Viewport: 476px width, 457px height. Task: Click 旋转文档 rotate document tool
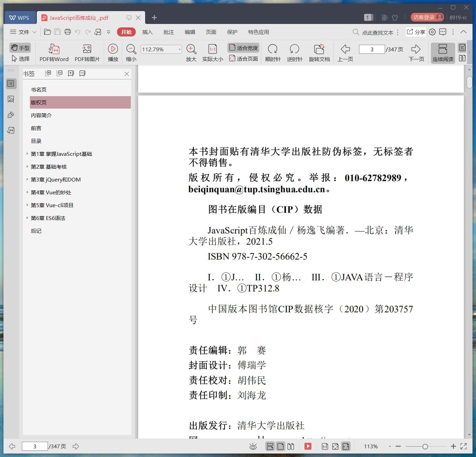click(319, 53)
